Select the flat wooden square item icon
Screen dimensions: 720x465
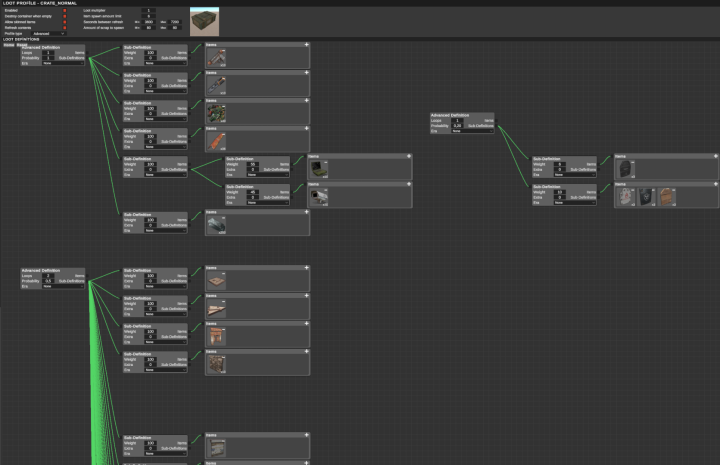point(216,281)
